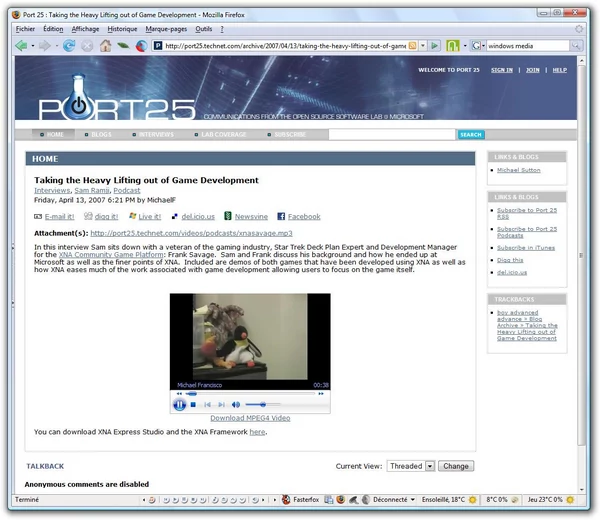
Task: Open the Back history dropdown arrow
Action: 33,46
